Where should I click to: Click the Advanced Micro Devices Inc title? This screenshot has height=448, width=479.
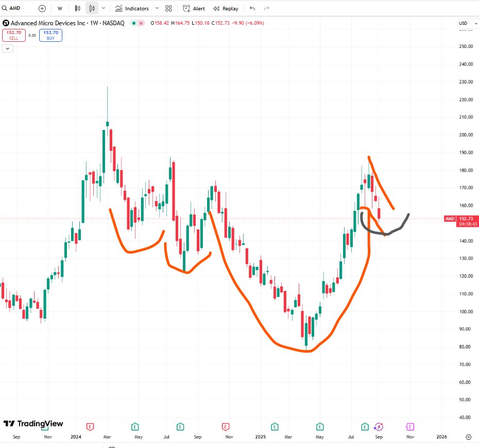point(48,23)
